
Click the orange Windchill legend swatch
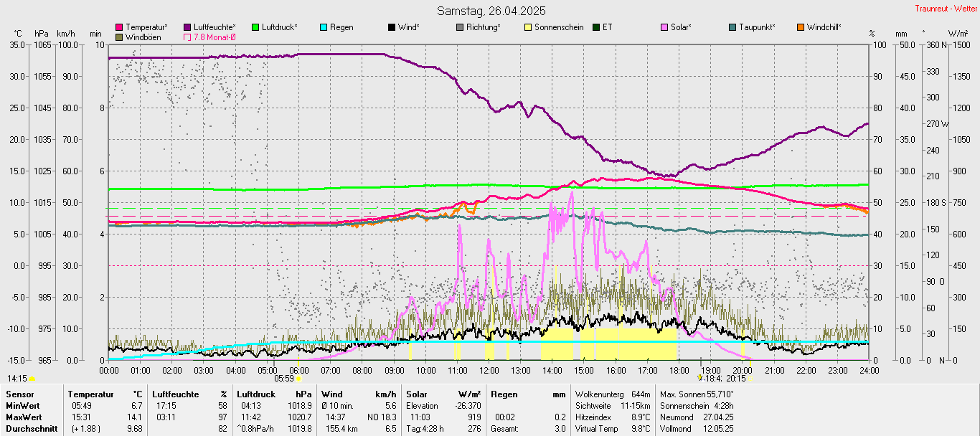pos(801,27)
